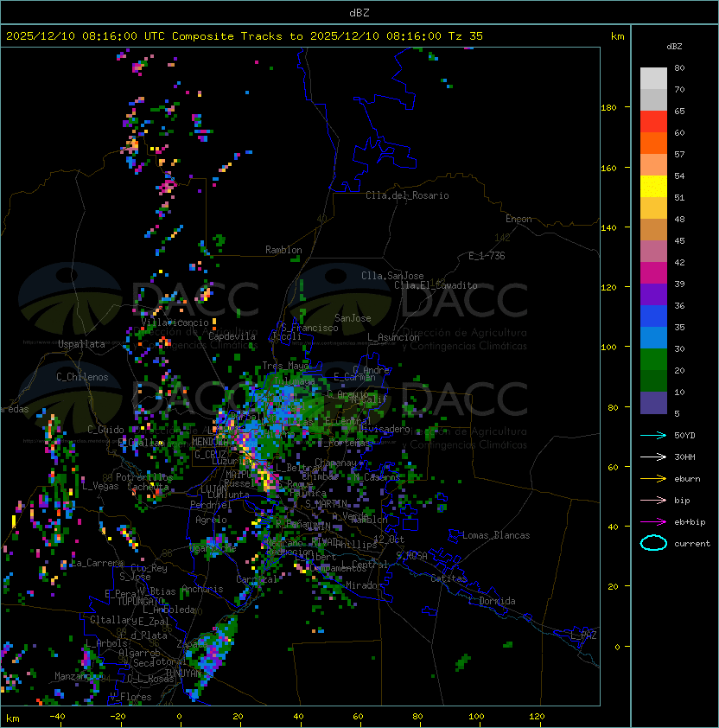Click the 'dBZ' heading above color scale
The width and height of the screenshot is (719, 728).
[x=674, y=47]
